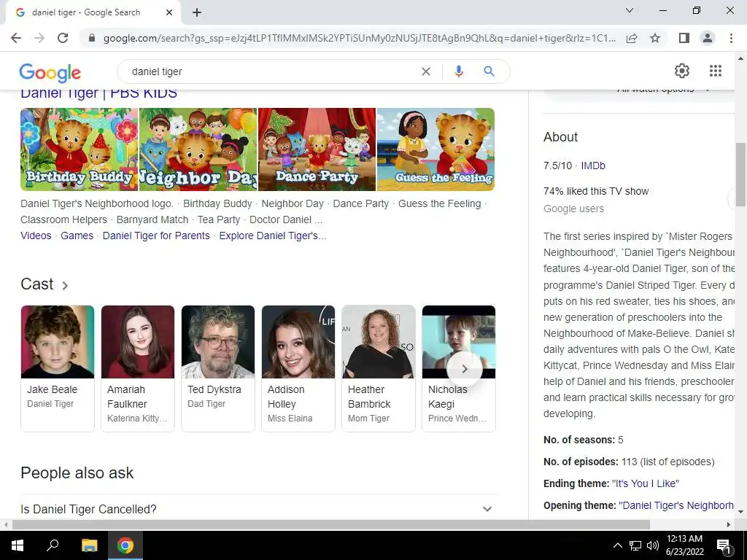This screenshot has height=560, width=747.
Task: Open File Explorer from the taskbar
Action: click(x=89, y=545)
